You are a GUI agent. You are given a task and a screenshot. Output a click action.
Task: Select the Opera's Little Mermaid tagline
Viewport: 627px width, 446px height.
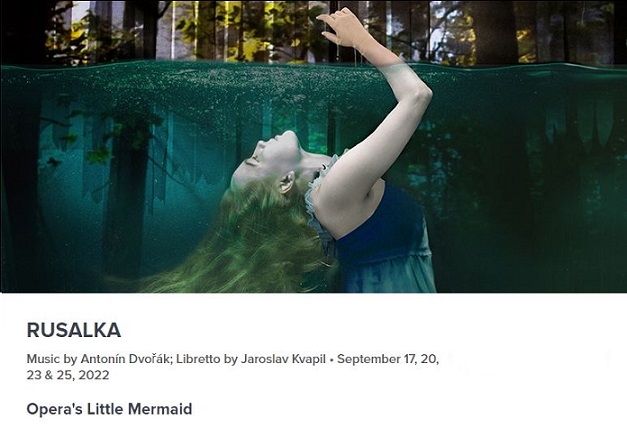[109, 409]
